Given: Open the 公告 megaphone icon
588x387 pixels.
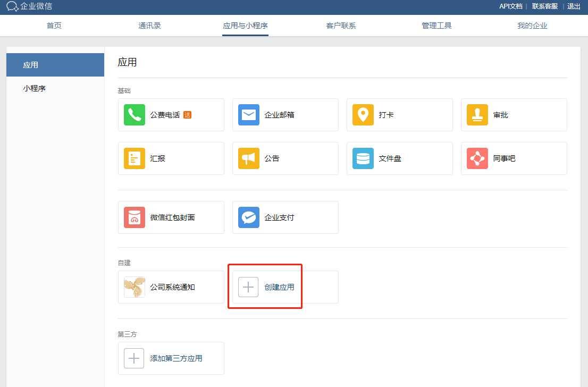Looking at the screenshot, I should click(249, 158).
